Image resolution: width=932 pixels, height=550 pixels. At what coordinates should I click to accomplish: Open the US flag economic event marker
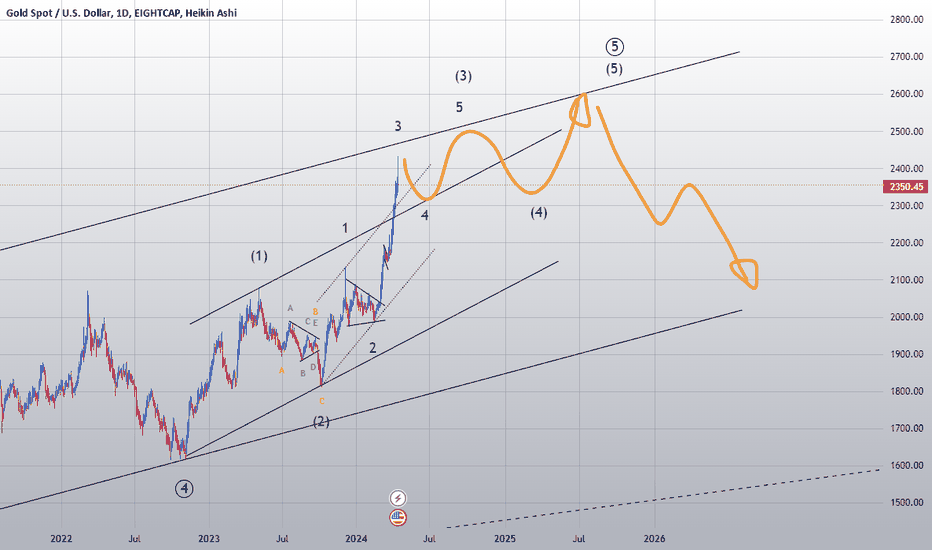[x=398, y=517]
